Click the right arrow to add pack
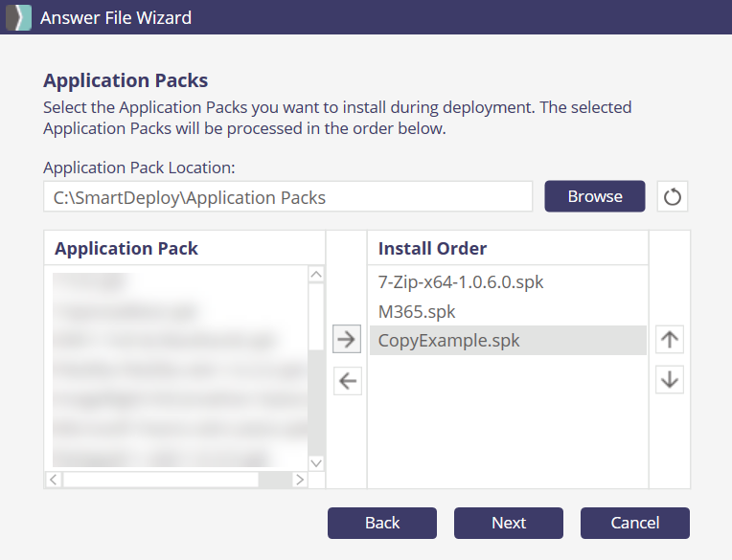Image resolution: width=732 pixels, height=560 pixels. pos(347,339)
